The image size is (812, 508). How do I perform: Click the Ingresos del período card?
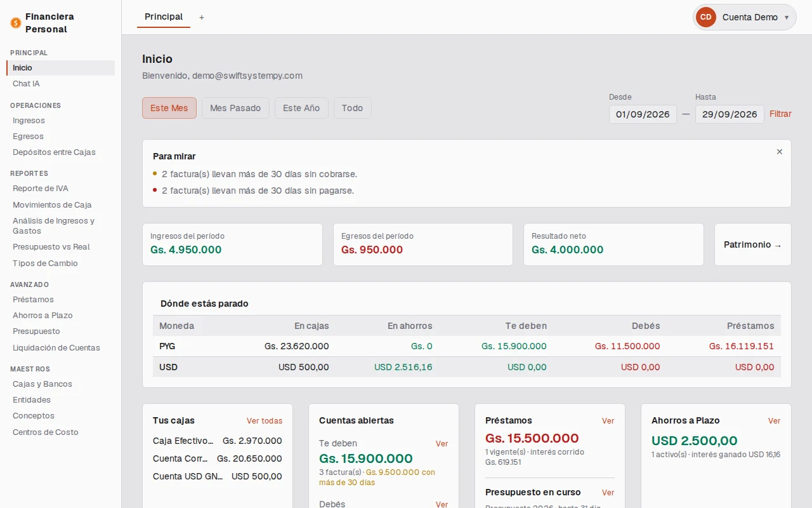[232, 244]
